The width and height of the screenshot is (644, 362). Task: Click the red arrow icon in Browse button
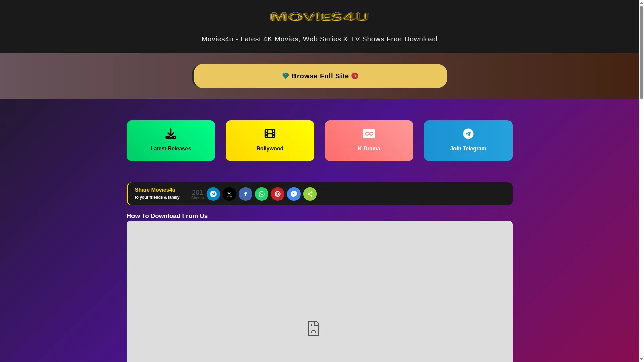click(355, 76)
